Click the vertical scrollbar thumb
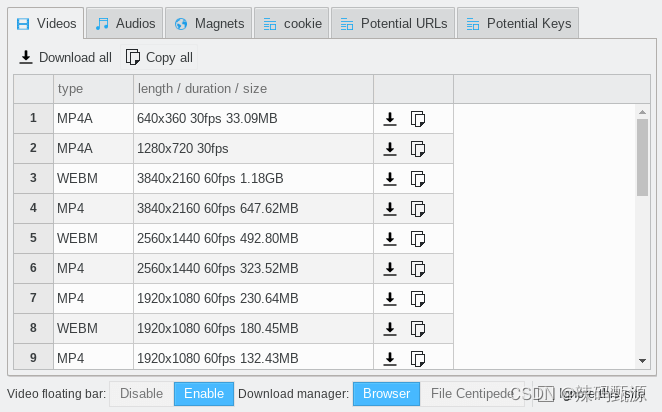This screenshot has width=662, height=412. (x=643, y=155)
